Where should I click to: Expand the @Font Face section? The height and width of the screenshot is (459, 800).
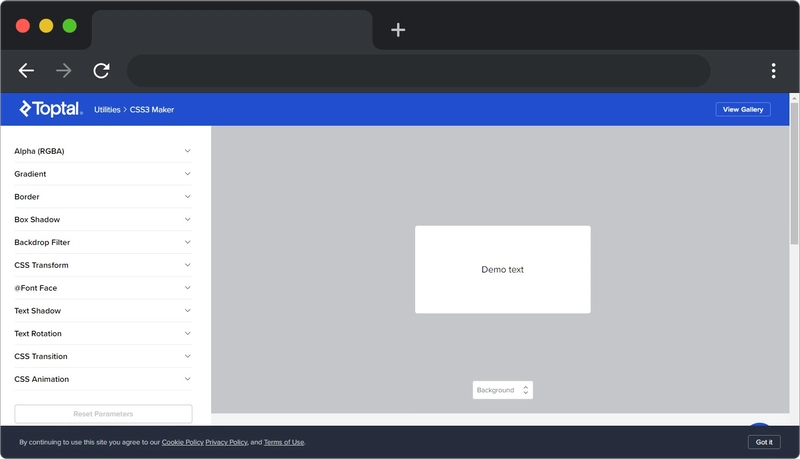103,288
